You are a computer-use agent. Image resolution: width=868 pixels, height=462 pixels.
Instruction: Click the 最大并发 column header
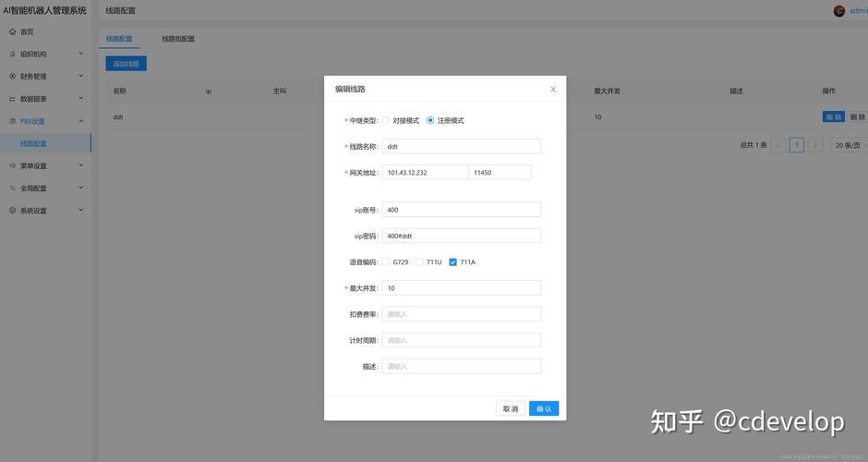[607, 91]
